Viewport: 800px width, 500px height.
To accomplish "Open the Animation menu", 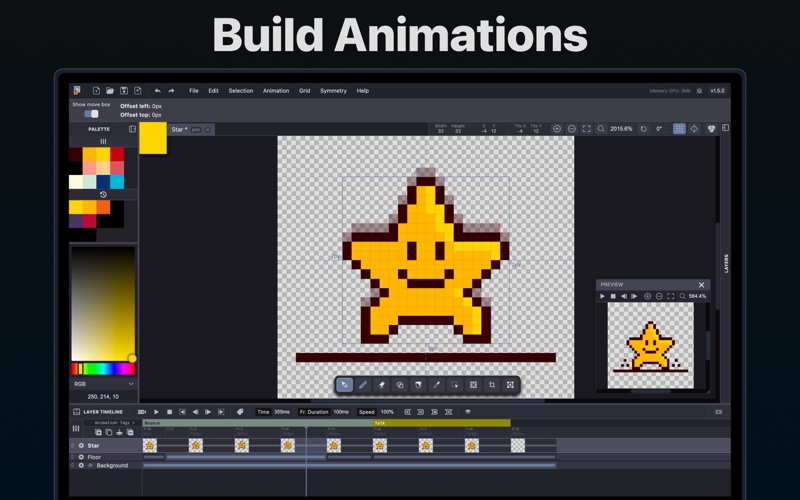I will pyautogui.click(x=276, y=91).
